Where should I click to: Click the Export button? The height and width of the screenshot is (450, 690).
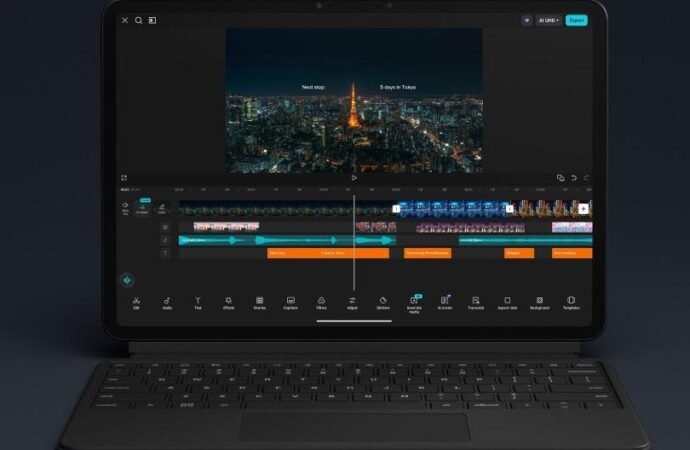tap(576, 20)
